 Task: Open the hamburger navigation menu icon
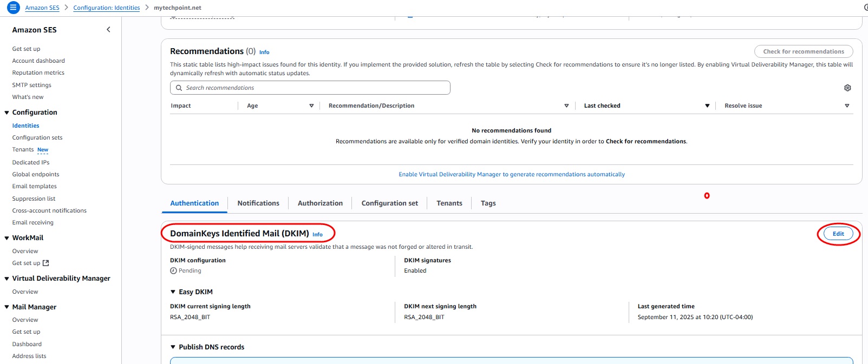click(14, 8)
